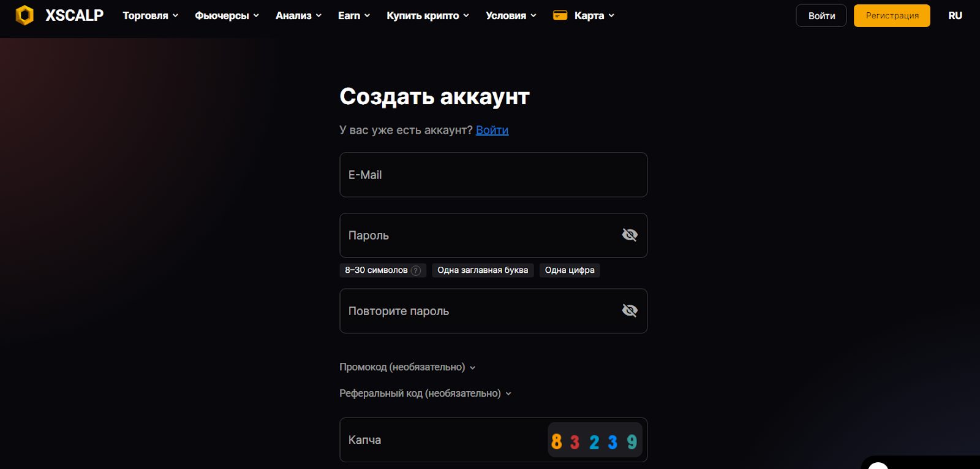Click the captcha image showing 83239
Screen dimensions: 980x469
[x=594, y=441]
